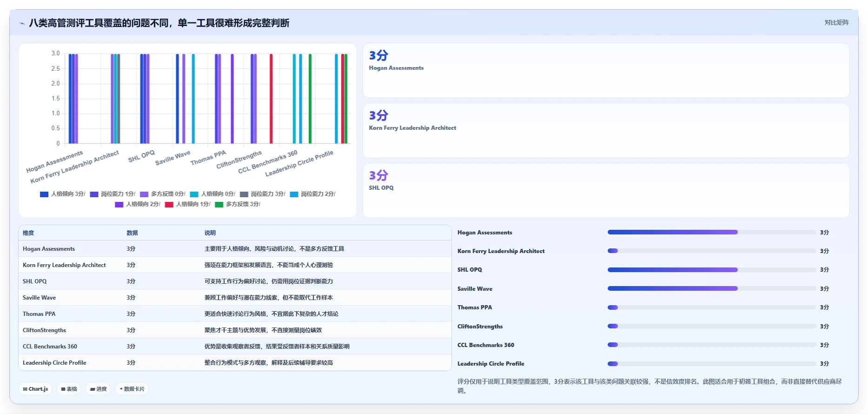Click the 说明 column header
This screenshot has height=414, width=868.
click(210, 233)
